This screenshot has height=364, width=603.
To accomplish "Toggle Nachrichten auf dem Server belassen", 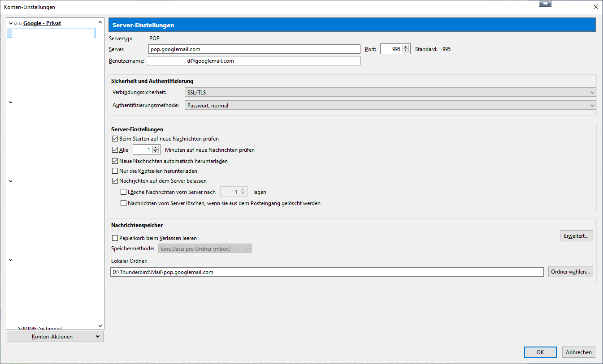I will point(115,181).
